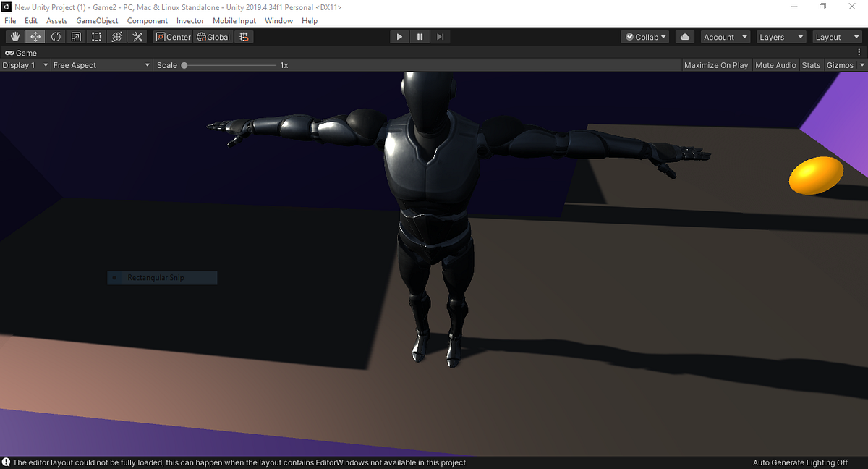This screenshot has height=469, width=868.
Task: Open the custom editor tools wrench icon
Action: [x=137, y=36]
